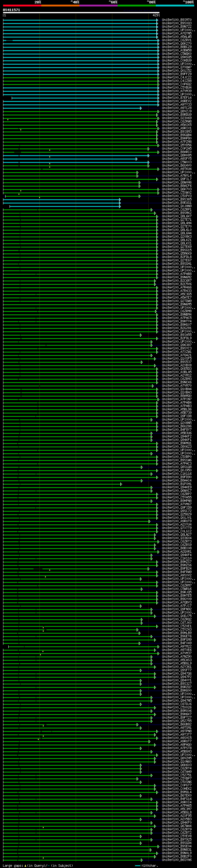
Task: Select hit label UniRef100_C1K110
Action: tap(177, 558)
